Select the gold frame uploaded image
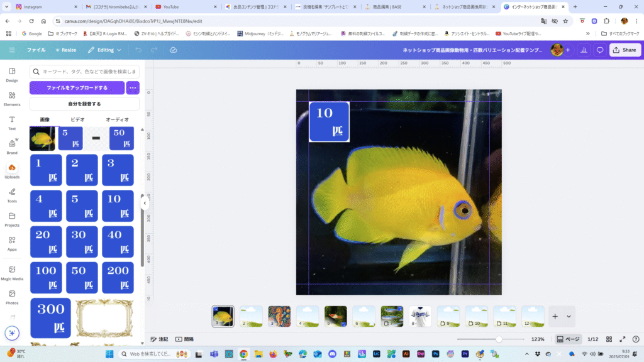This screenshot has height=362, width=644. click(x=105, y=318)
